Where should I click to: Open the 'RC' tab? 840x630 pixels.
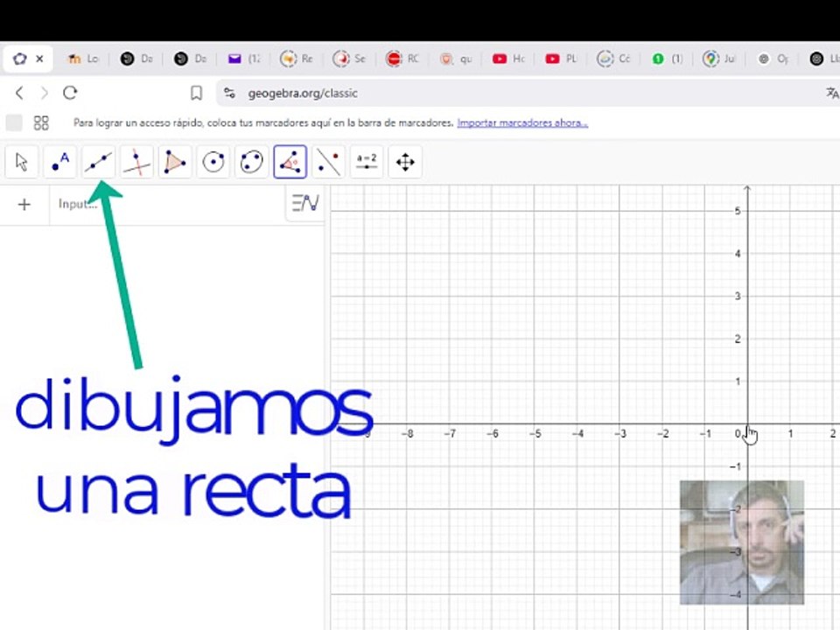[x=402, y=59]
